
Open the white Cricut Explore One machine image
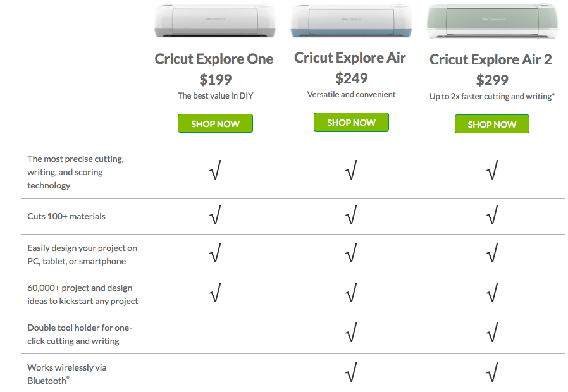215,21
